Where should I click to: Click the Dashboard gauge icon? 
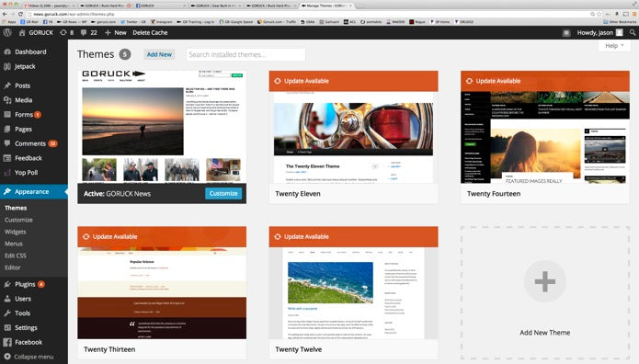point(7,51)
